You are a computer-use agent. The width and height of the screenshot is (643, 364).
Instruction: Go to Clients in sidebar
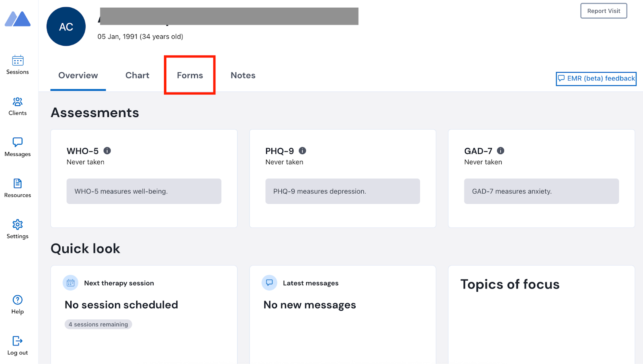click(x=18, y=102)
